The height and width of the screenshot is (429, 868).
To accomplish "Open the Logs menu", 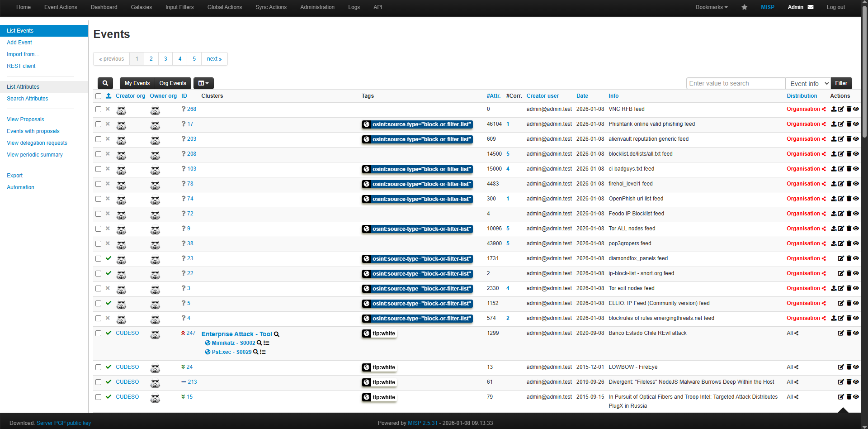I will tap(354, 7).
